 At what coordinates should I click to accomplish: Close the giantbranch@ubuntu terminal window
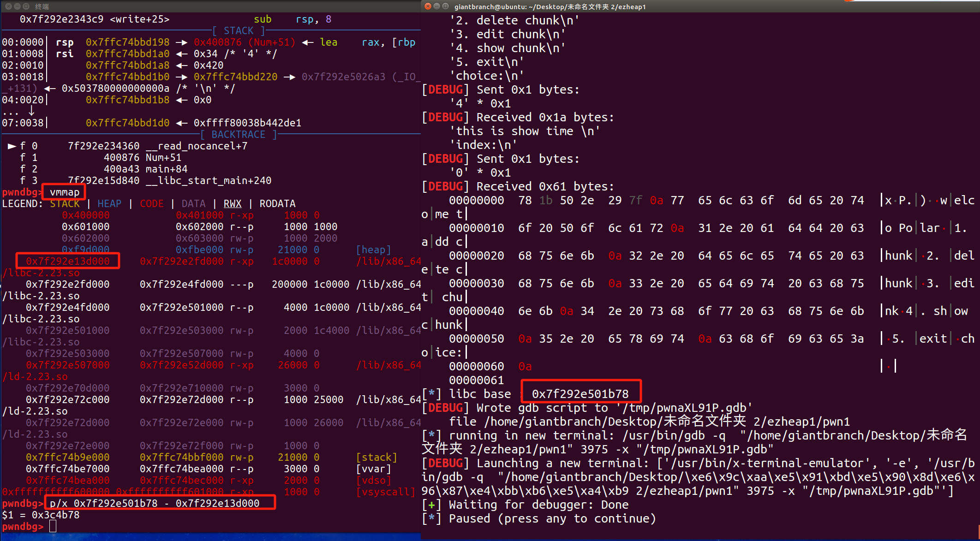[428, 6]
